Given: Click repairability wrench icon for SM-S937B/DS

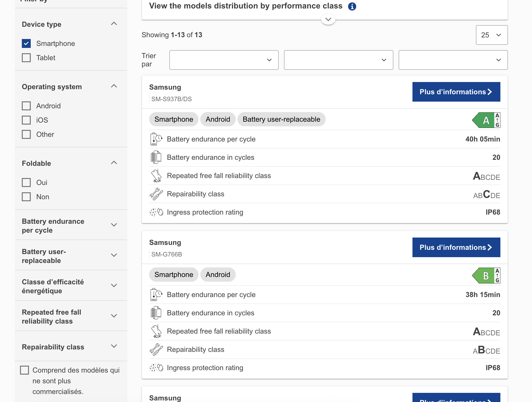Looking at the screenshot, I should [x=156, y=194].
